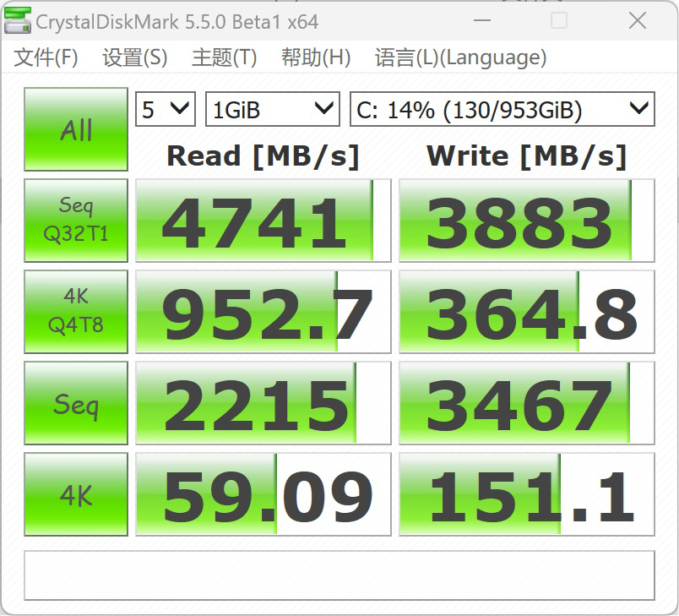Open the test count dropdown showing 5
This screenshot has height=616, width=679.
click(x=166, y=109)
